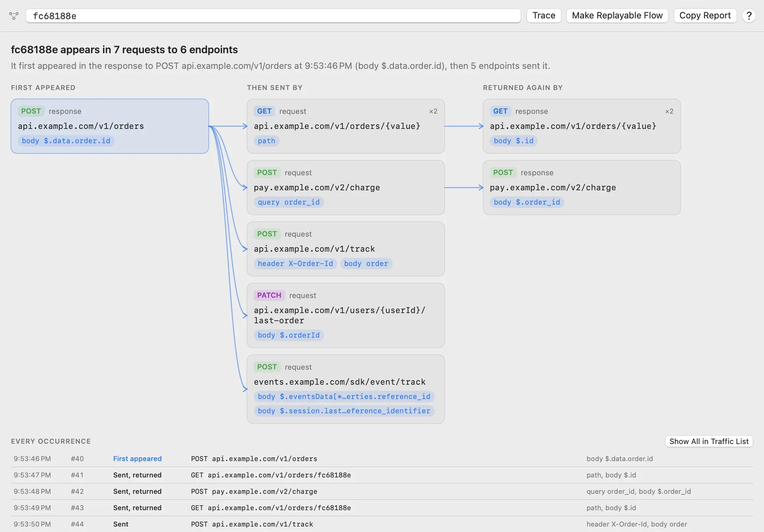Click the Trace button
This screenshot has width=764, height=532.
pos(544,16)
